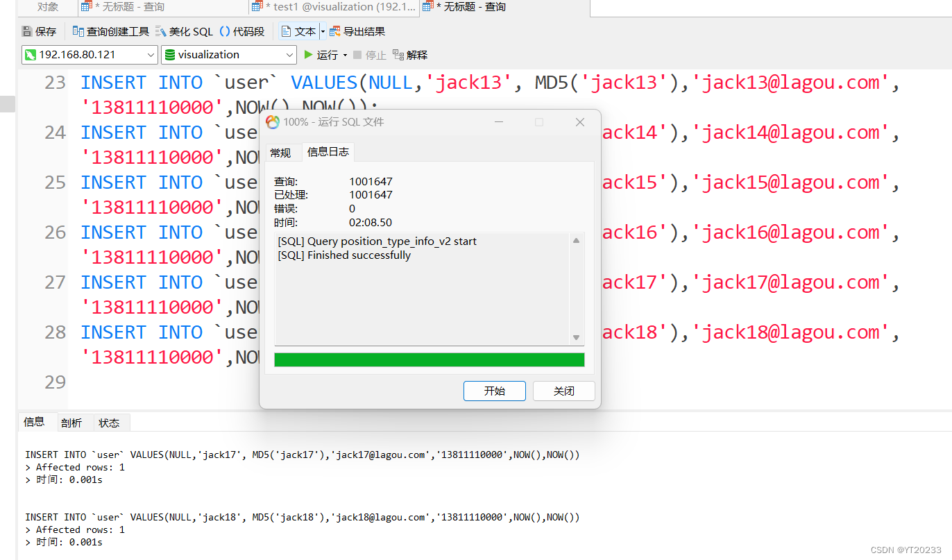Click line number 29 in editor
The image size is (952, 560).
click(55, 383)
